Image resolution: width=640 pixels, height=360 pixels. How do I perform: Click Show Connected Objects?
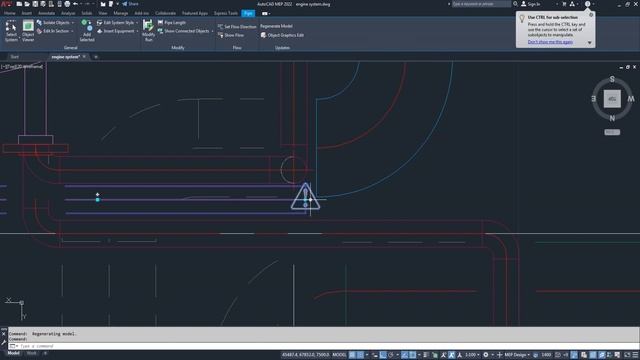point(183,31)
